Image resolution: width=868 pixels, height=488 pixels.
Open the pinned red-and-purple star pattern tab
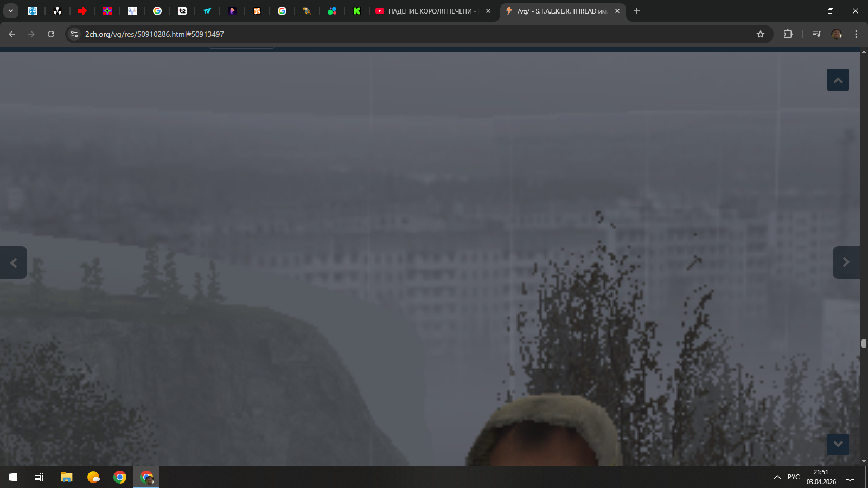pos(107,11)
